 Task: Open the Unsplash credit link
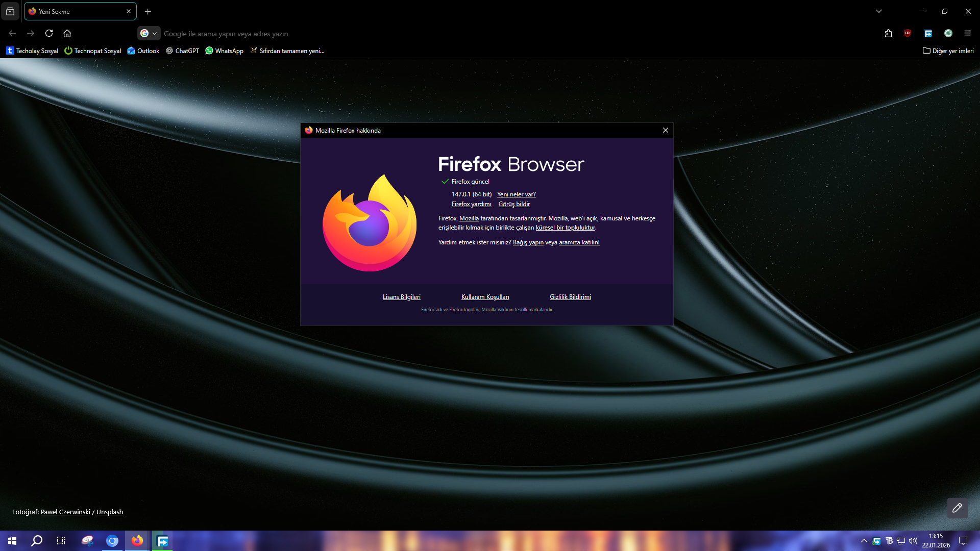click(x=110, y=512)
